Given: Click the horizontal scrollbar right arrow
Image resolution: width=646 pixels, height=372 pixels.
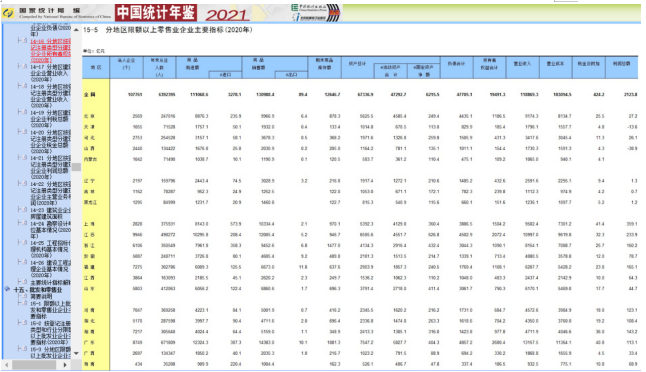Looking at the screenshot, I should (x=65, y=365).
